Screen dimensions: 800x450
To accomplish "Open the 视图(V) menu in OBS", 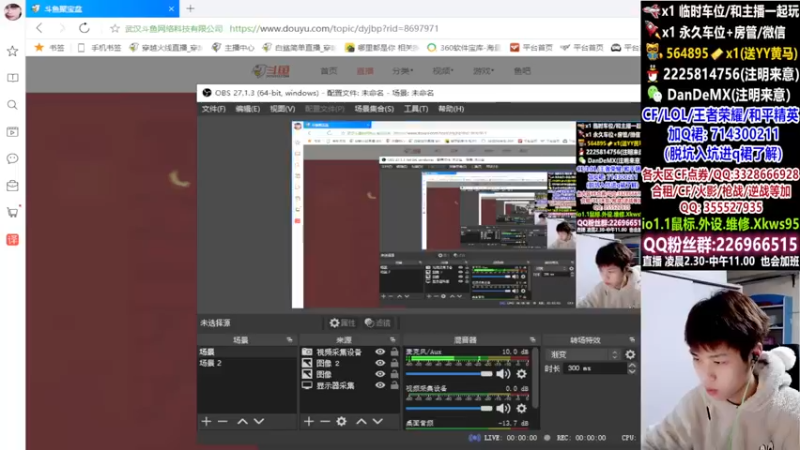I will pyautogui.click(x=282, y=109).
